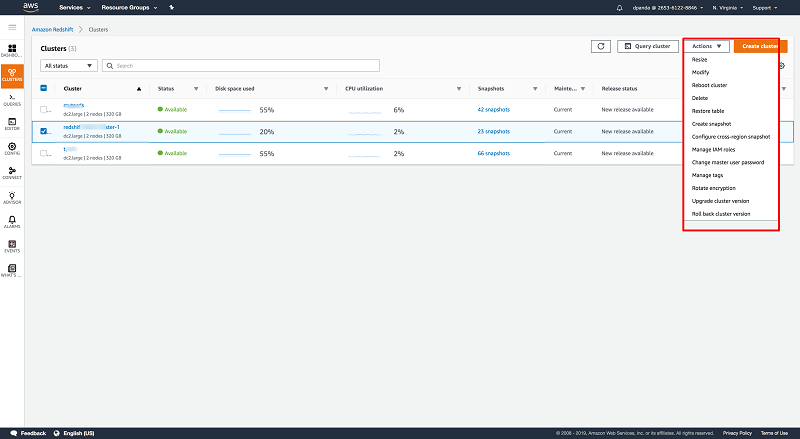Open the Config sidebar section

tap(12, 149)
